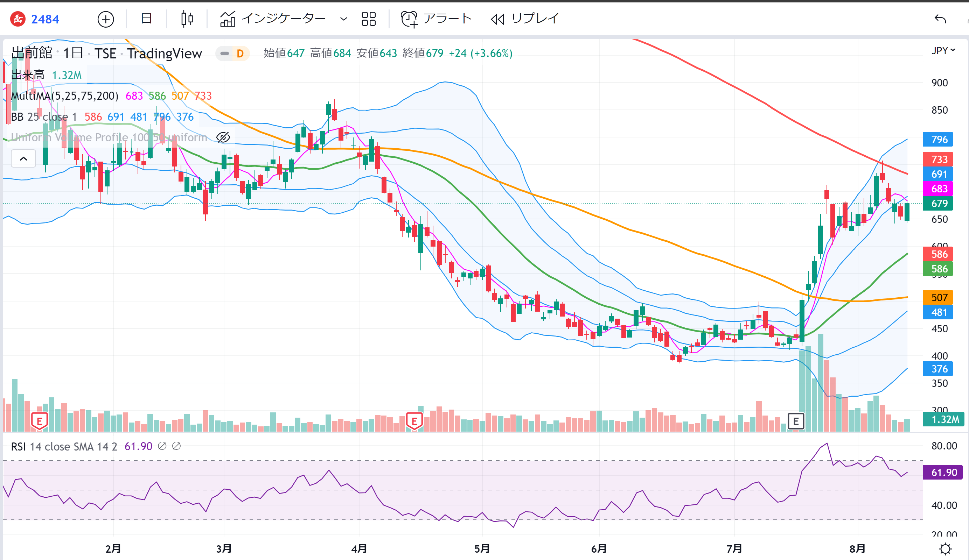Click the first RSI crossed-circle icon
Viewport: 969px width, 560px height.
click(162, 446)
